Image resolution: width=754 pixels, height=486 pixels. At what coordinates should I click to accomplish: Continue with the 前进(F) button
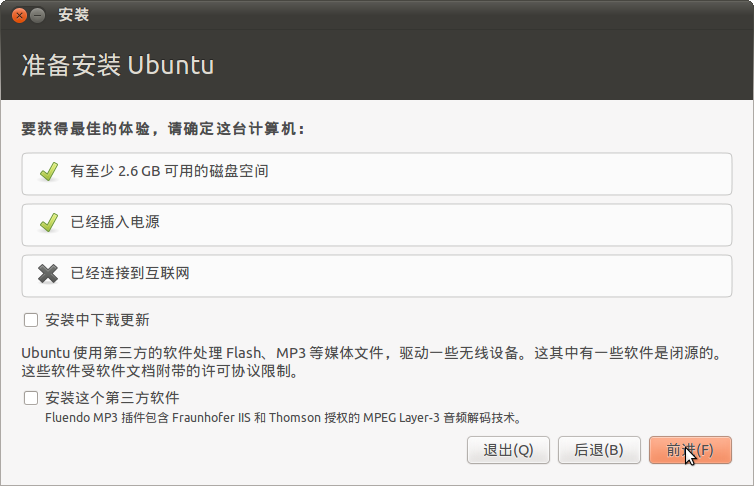[x=691, y=450]
